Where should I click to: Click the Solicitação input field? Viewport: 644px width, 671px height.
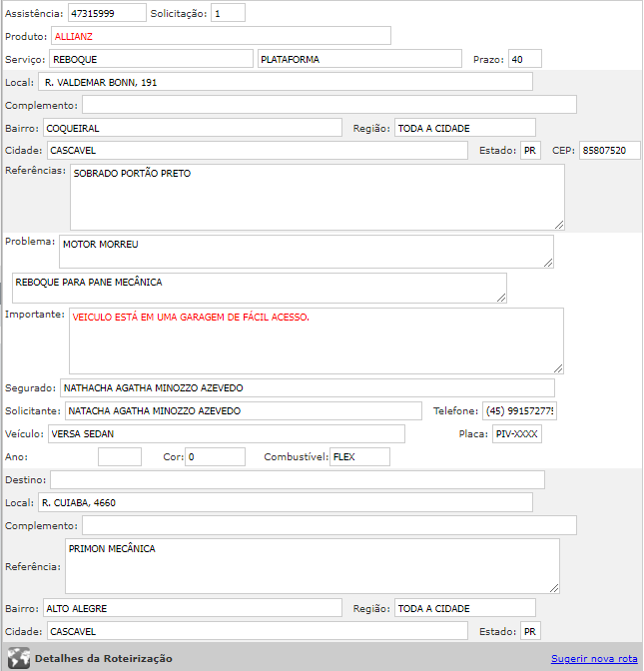[228, 13]
